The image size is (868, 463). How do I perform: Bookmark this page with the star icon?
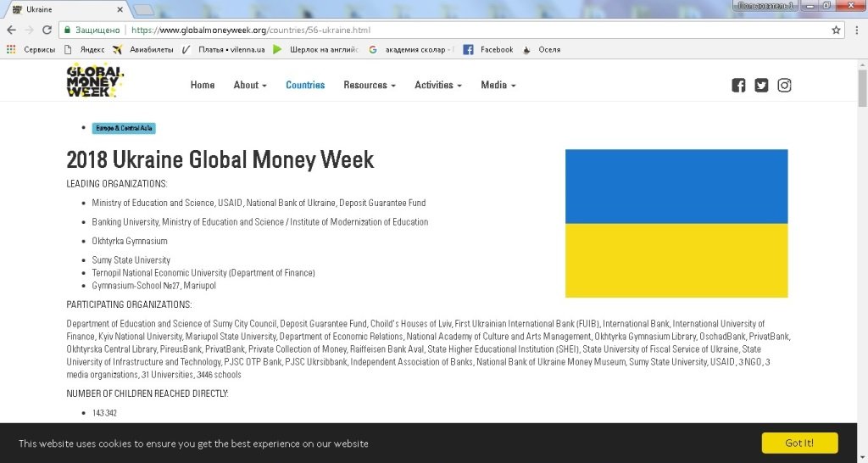836,30
